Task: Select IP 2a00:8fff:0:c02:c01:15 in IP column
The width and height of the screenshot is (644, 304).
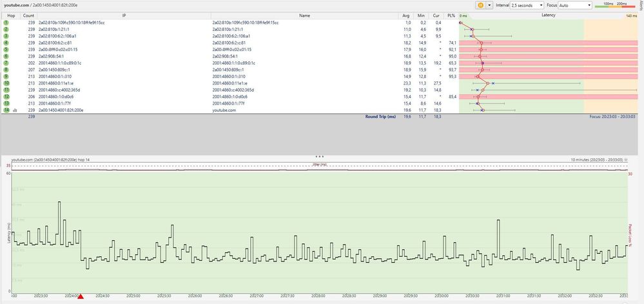Action: [x=58, y=49]
